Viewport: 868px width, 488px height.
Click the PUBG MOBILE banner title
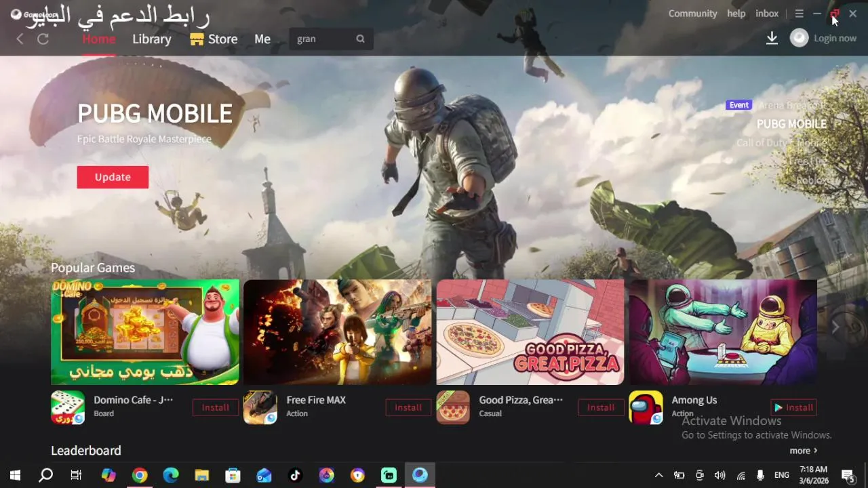tap(155, 113)
